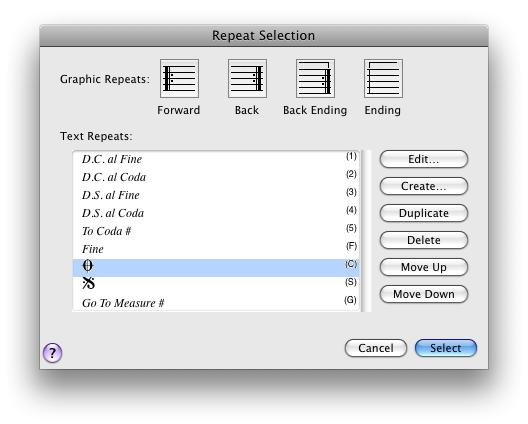This screenshot has width=528, height=424.
Task: Duplicate the selected text repeat
Action: coord(424,213)
